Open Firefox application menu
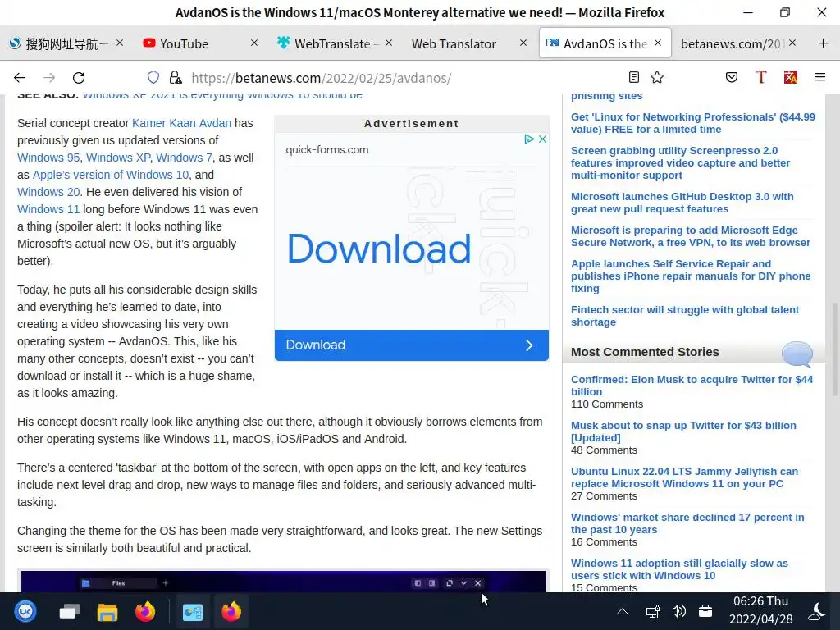This screenshot has height=630, width=840. click(820, 78)
